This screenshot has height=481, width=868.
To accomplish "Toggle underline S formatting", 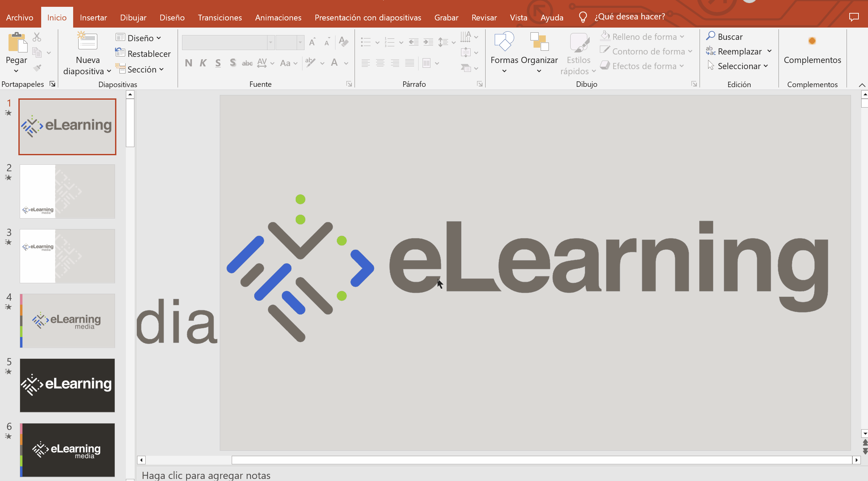I will 218,63.
